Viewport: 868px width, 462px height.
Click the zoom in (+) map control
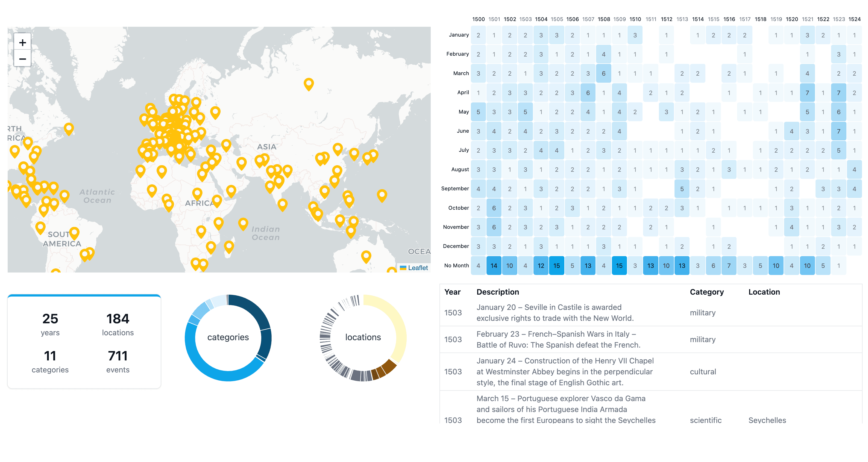pos(22,42)
